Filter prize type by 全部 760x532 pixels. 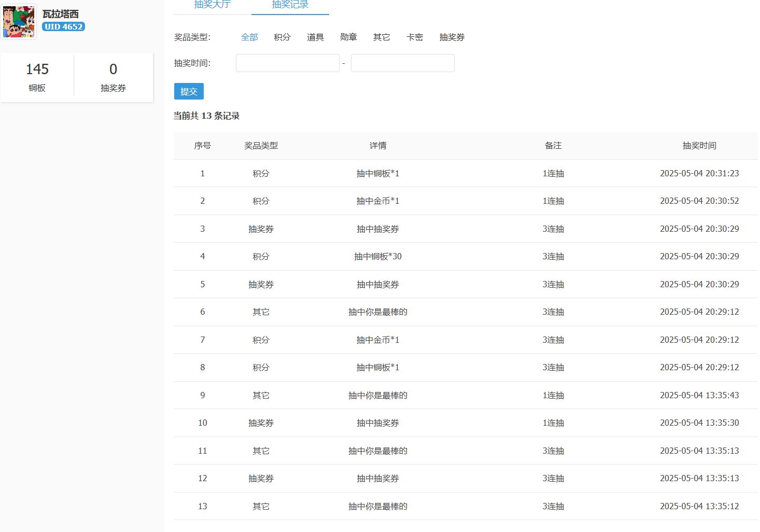(249, 37)
